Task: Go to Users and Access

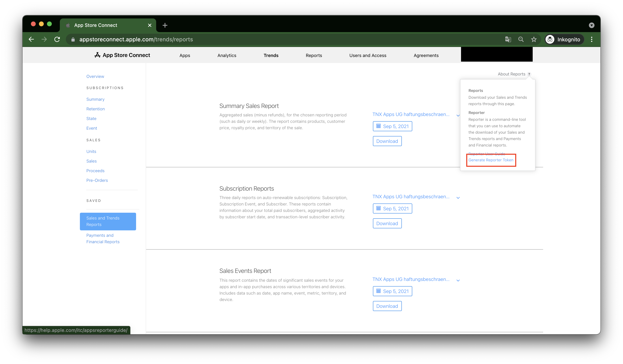Action: coord(368,55)
